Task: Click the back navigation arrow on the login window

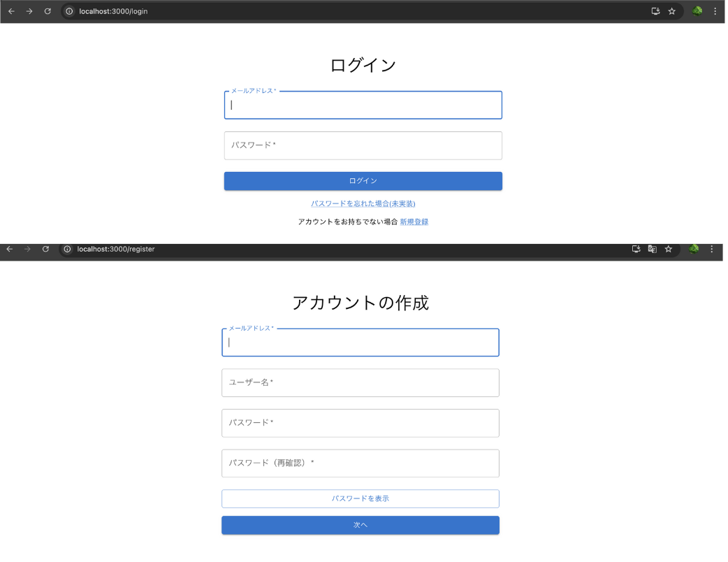Action: point(10,11)
